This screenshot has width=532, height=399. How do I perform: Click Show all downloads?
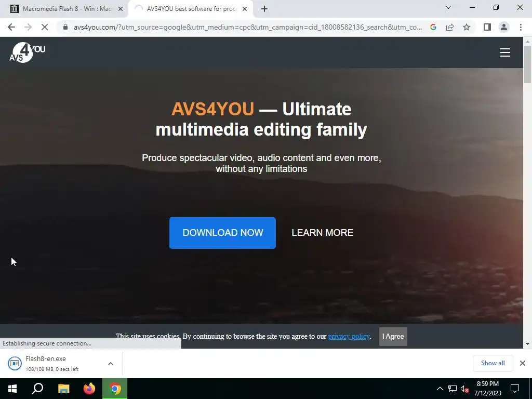click(x=493, y=363)
